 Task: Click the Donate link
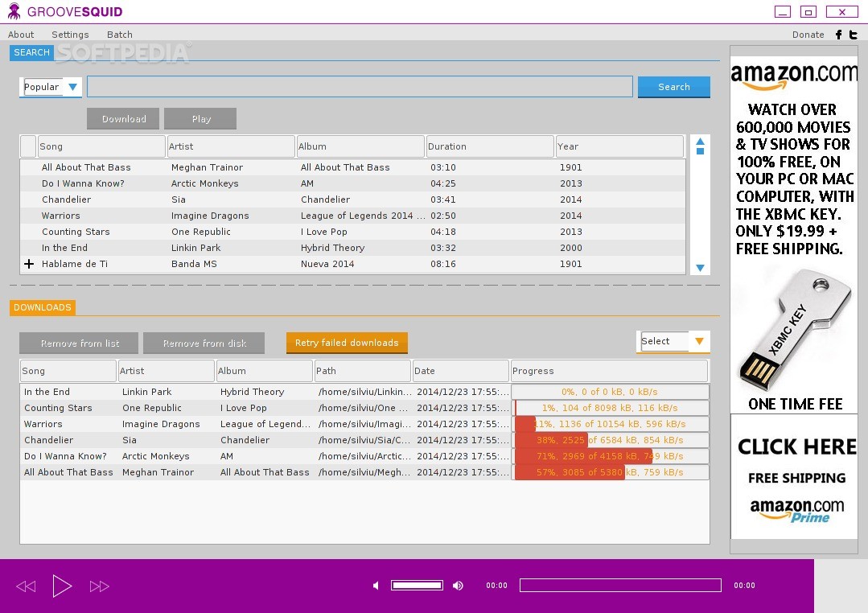(808, 35)
